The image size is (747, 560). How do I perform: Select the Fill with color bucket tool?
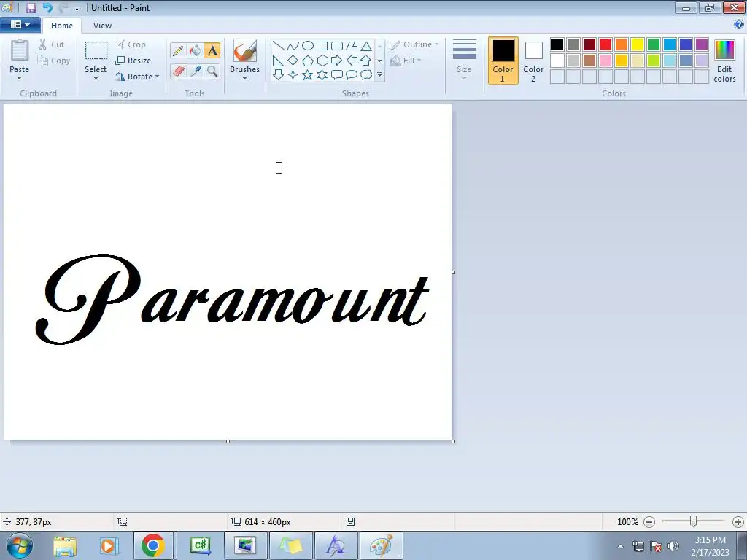click(195, 50)
